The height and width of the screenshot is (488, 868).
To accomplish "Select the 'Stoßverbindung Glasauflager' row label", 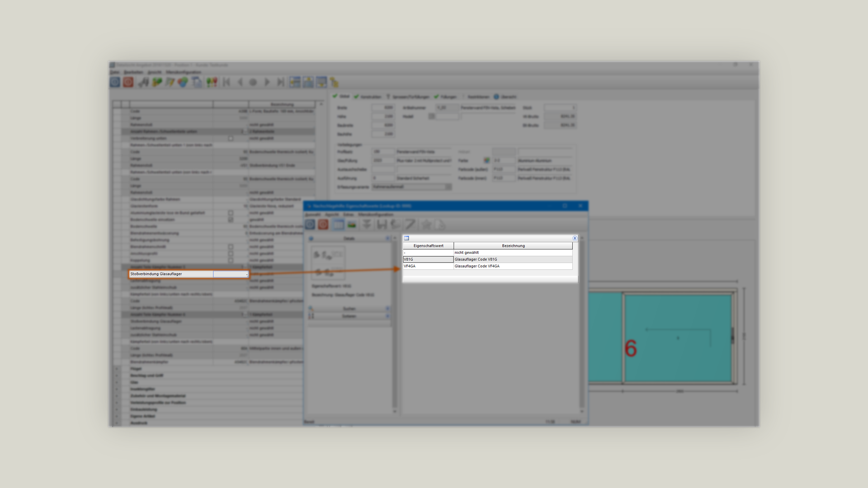I will (156, 274).
